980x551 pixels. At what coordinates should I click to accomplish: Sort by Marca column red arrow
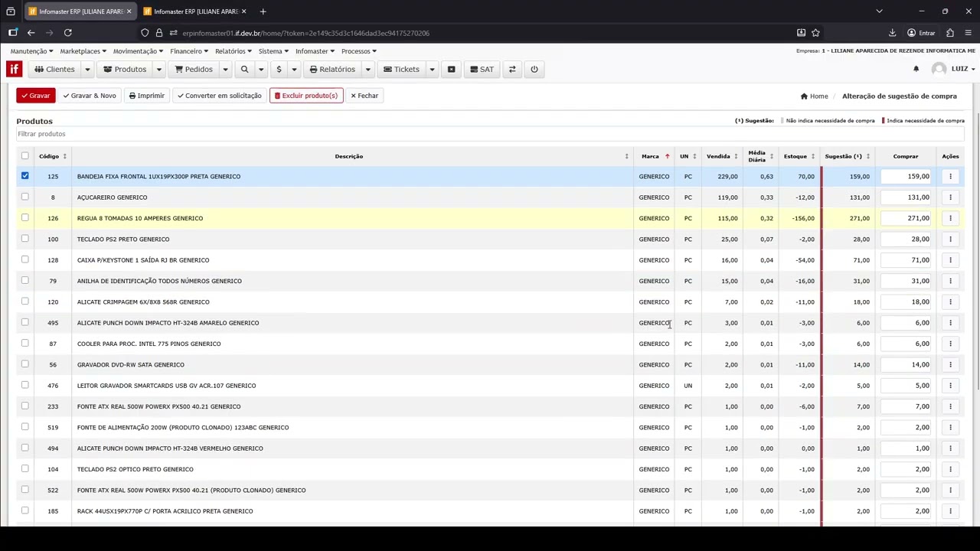[x=667, y=156]
